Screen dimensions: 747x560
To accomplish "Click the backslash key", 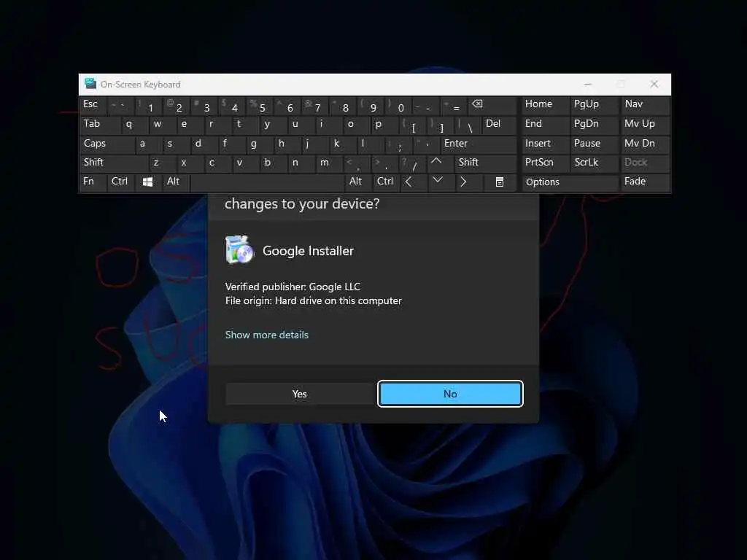I will click(468, 125).
